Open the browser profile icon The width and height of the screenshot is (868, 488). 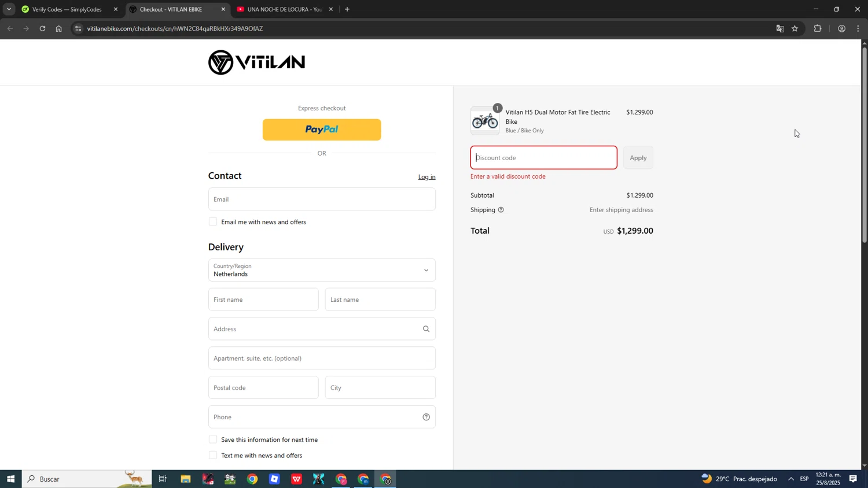coord(842,28)
